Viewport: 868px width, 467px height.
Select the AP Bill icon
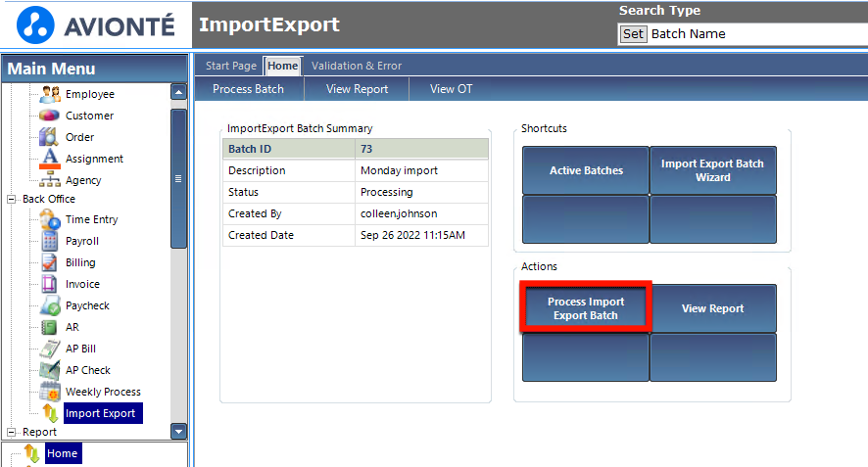(x=50, y=349)
